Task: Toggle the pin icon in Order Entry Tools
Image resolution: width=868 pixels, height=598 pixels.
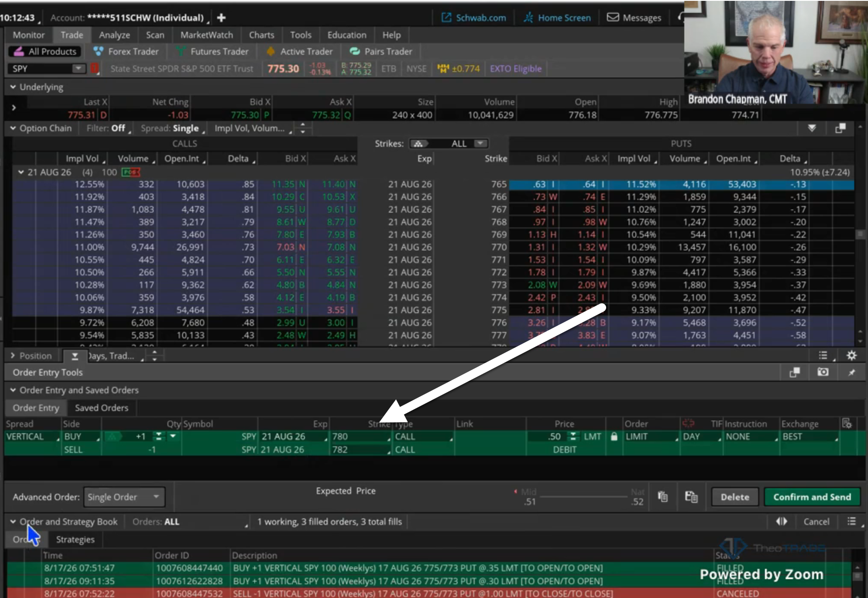Action: click(x=852, y=372)
